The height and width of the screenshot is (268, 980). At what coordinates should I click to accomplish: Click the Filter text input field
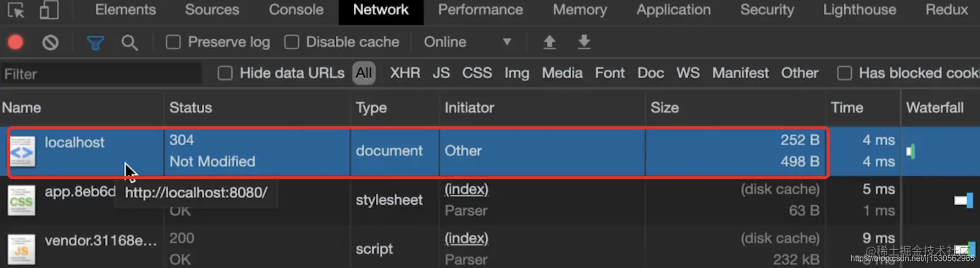tap(102, 74)
